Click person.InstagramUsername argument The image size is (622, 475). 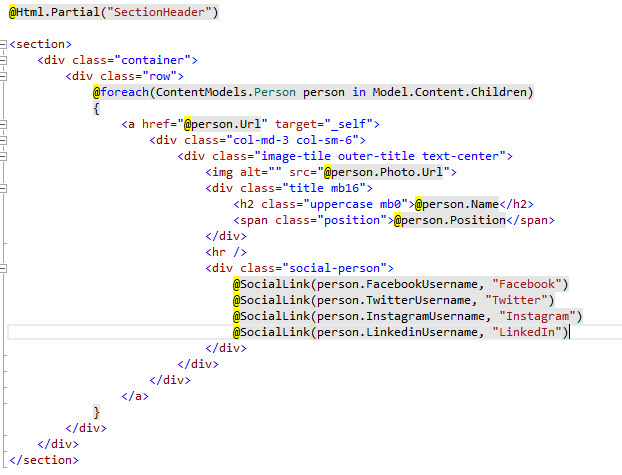pyautogui.click(x=401, y=317)
